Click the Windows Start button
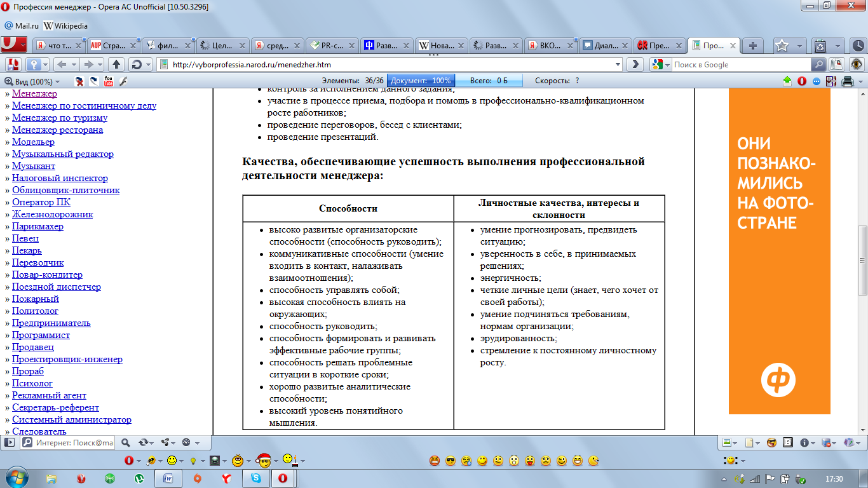The height and width of the screenshot is (488, 868). [17, 478]
